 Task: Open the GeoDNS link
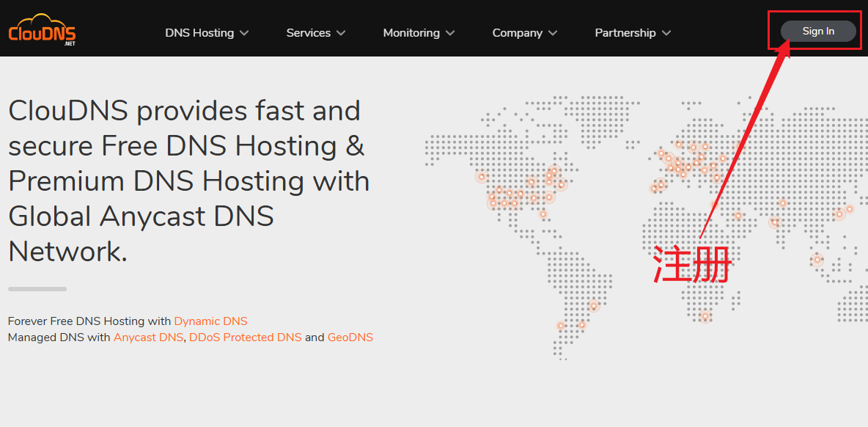[350, 337]
